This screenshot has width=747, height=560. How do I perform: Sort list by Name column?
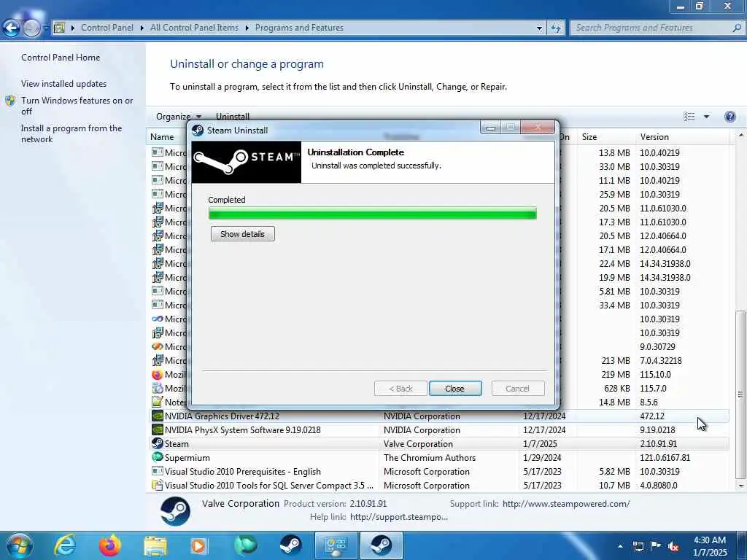pos(162,137)
